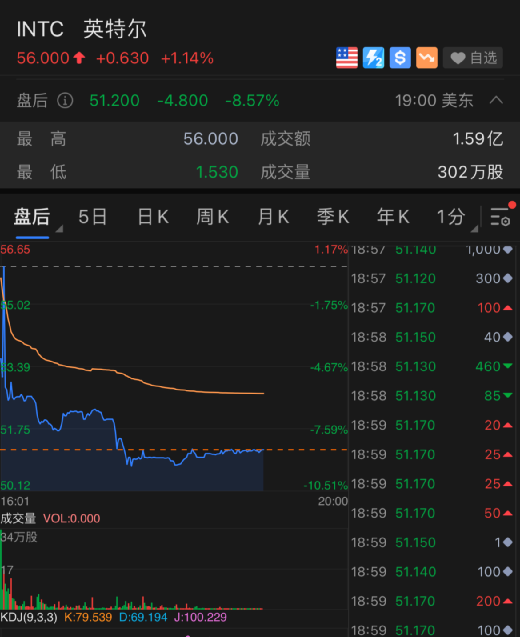Screen dimensions: 520x637
Task: Switch to the 周K chart tab
Action: 212,217
